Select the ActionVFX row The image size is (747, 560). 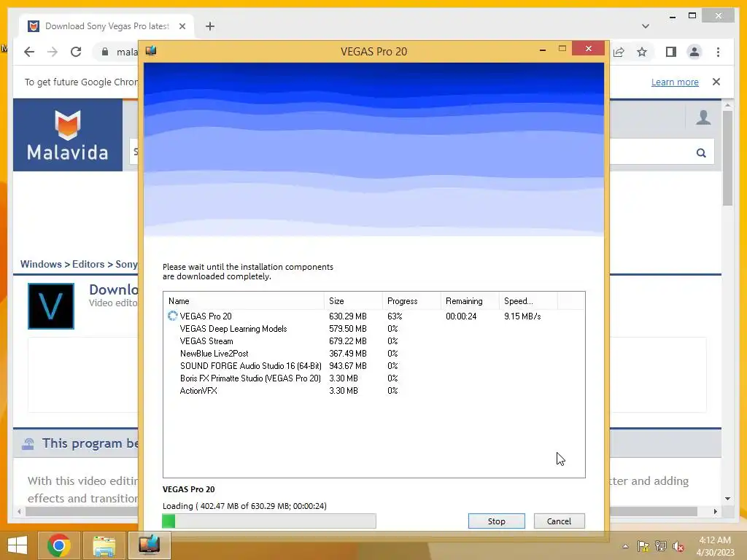[x=374, y=391]
